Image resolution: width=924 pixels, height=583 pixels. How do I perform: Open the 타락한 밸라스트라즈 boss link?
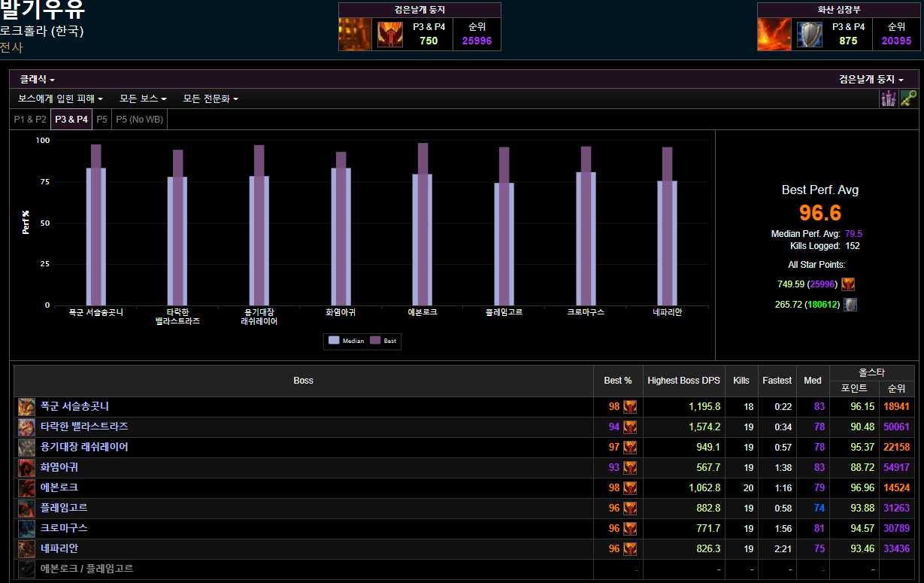(x=84, y=427)
